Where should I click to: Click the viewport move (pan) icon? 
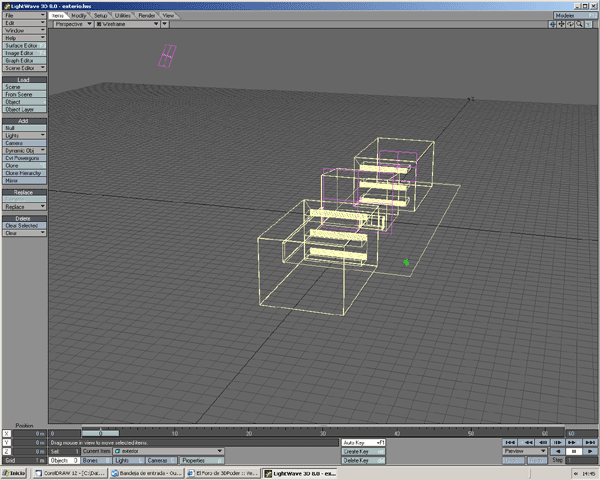[561, 24]
